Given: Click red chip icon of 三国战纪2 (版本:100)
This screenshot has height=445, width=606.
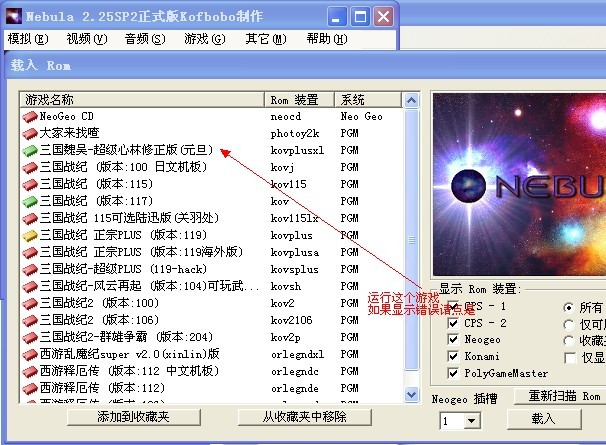Looking at the screenshot, I should click(30, 303).
